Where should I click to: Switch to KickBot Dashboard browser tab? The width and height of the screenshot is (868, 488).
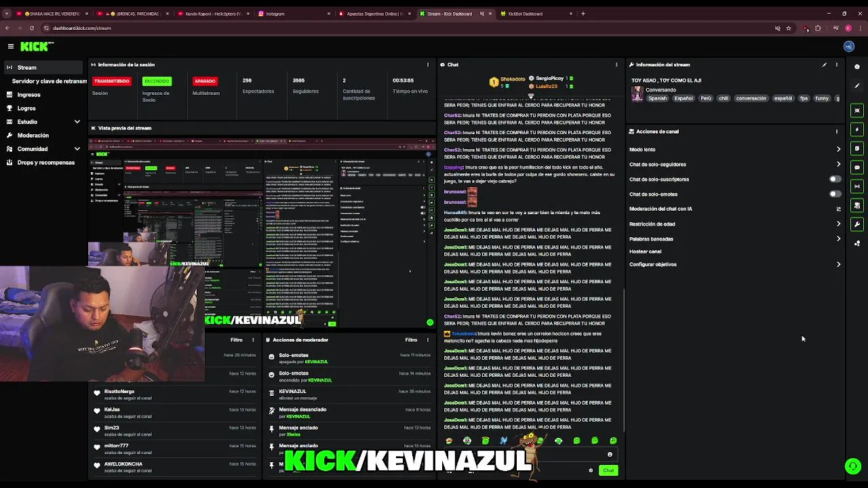click(536, 14)
